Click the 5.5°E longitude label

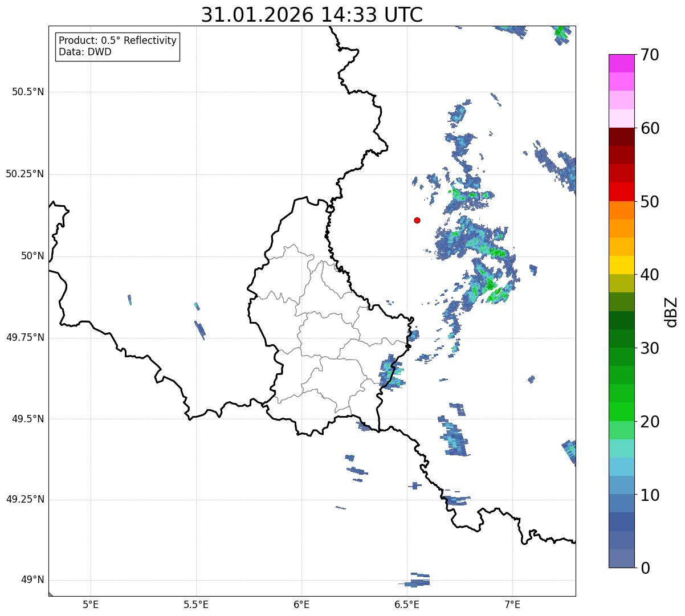pyautogui.click(x=196, y=604)
